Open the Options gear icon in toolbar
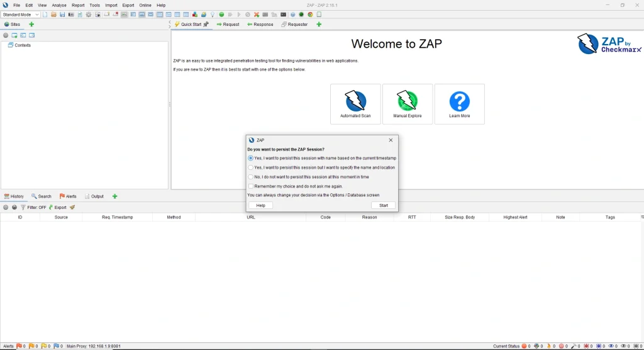 [89, 14]
